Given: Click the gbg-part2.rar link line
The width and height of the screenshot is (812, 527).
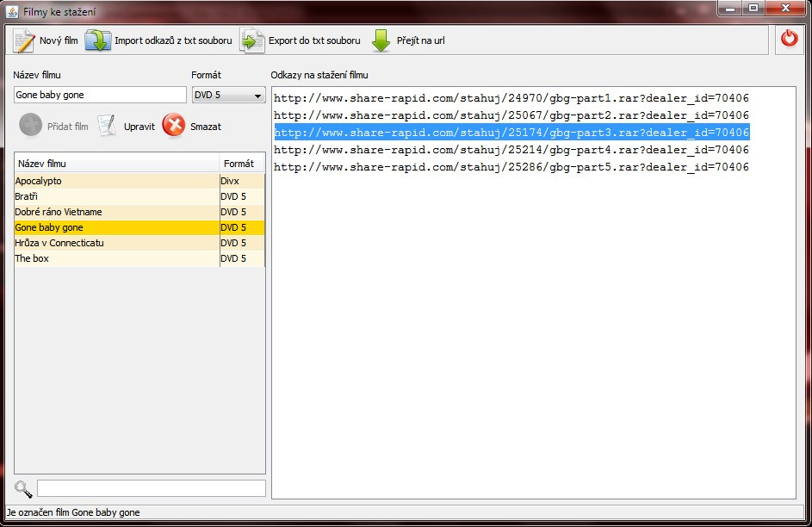Looking at the screenshot, I should pyautogui.click(x=511, y=115).
